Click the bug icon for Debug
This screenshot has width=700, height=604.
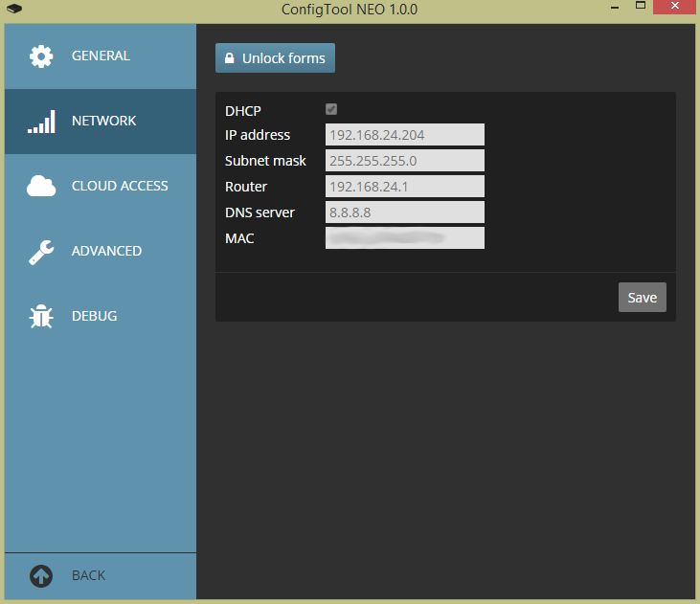41,317
